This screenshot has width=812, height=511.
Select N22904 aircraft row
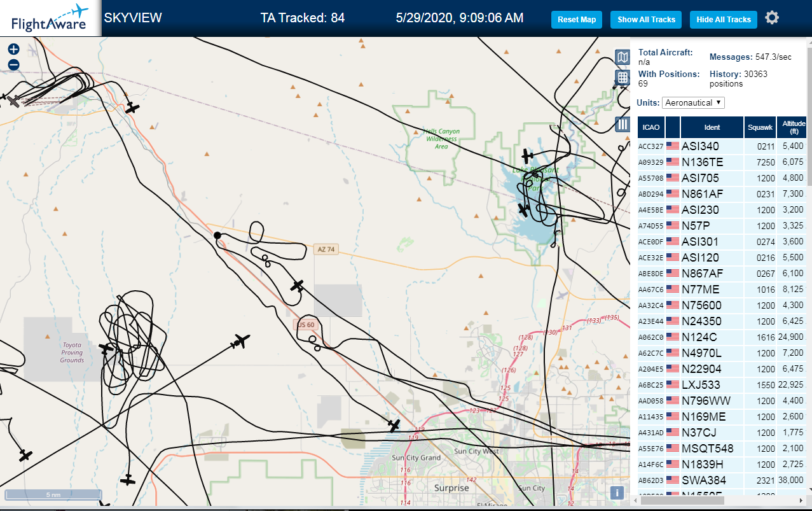tap(722, 369)
